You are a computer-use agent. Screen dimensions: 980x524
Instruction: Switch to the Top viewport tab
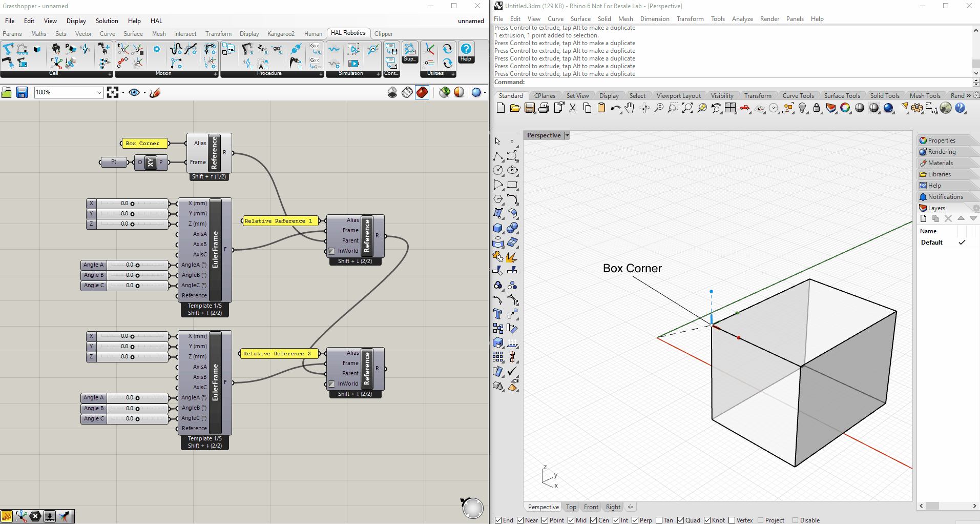(571, 507)
